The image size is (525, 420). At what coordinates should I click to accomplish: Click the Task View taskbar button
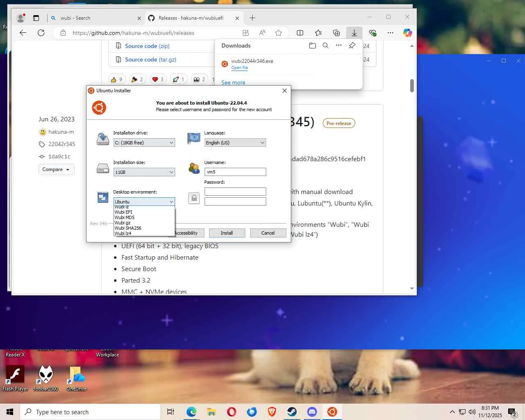pyautogui.click(x=171, y=412)
